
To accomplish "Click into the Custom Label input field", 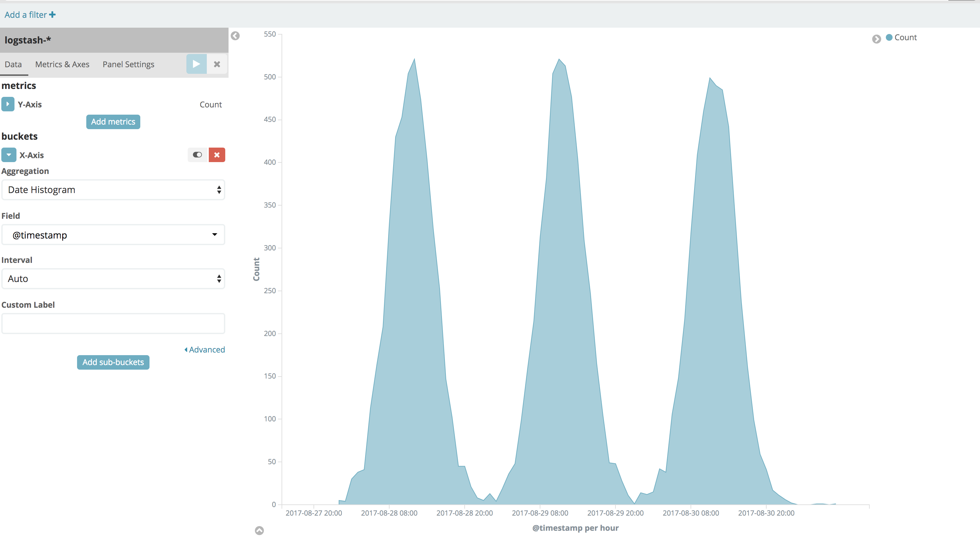I will [x=113, y=324].
